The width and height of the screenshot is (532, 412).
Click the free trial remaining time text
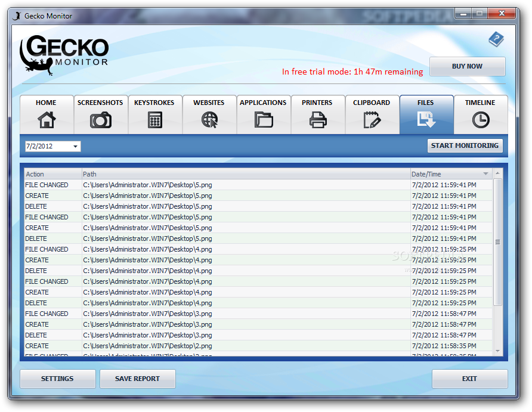(352, 72)
